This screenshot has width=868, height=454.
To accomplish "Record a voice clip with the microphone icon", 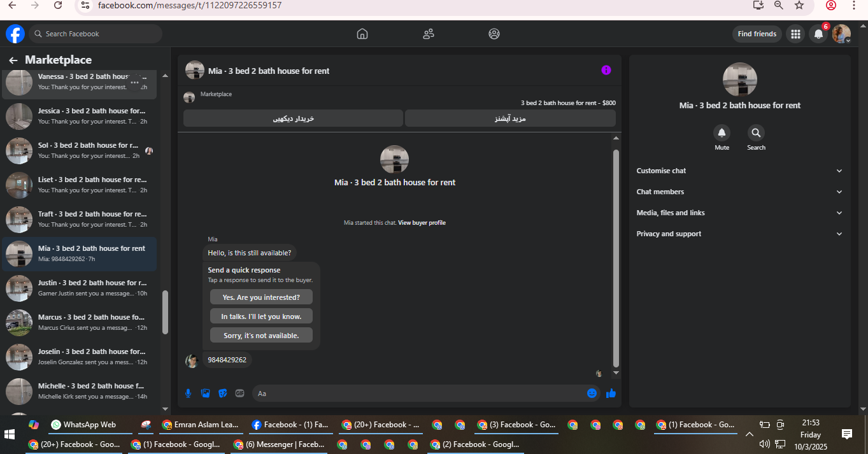I will click(188, 394).
